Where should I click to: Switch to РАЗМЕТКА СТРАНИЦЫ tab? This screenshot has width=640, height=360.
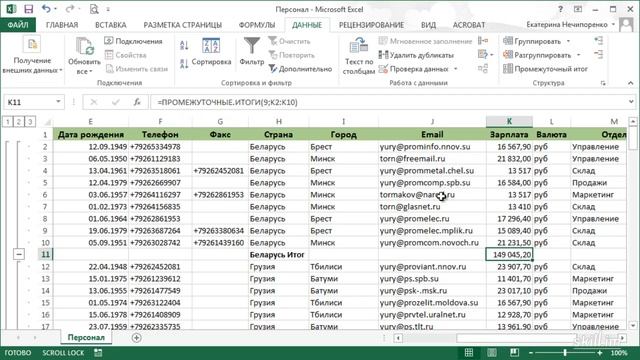click(182, 25)
